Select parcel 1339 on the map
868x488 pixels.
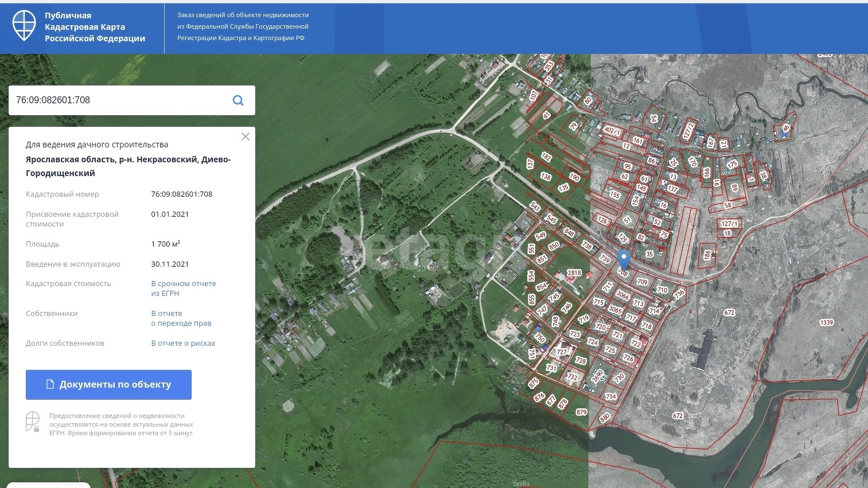pyautogui.click(x=826, y=322)
